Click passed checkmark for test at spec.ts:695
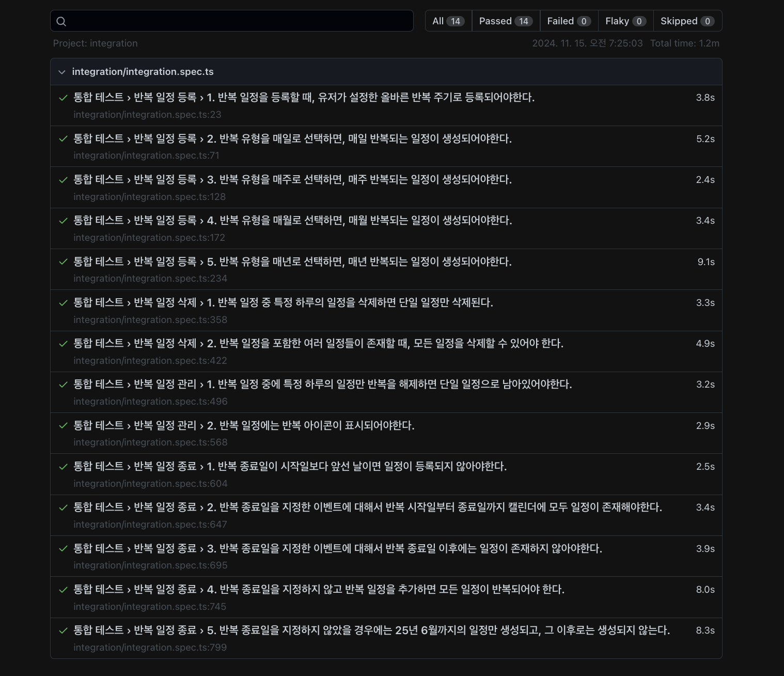784x676 pixels. pos(64,548)
